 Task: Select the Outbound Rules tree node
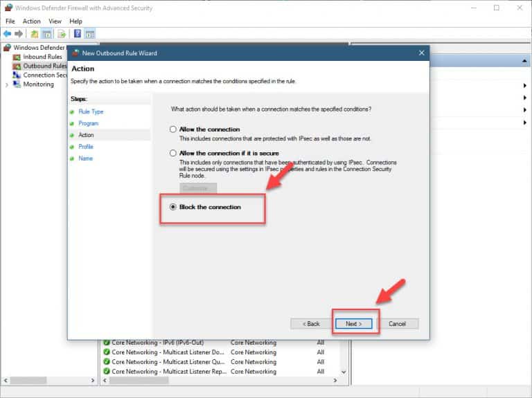[44, 66]
